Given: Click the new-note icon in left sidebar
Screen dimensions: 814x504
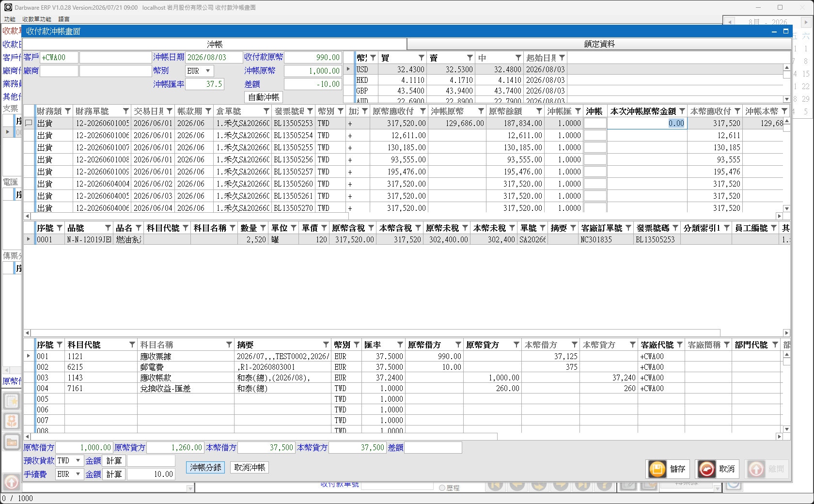Looking at the screenshot, I should (12, 401).
